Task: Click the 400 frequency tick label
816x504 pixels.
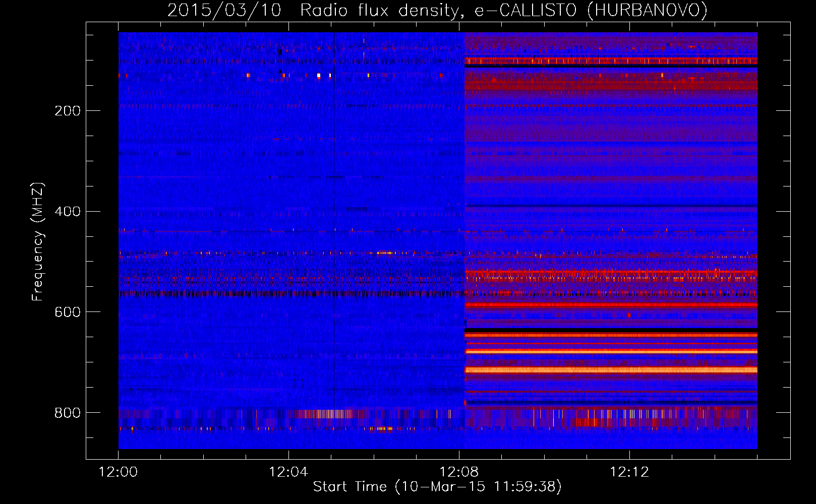Action: [x=68, y=211]
